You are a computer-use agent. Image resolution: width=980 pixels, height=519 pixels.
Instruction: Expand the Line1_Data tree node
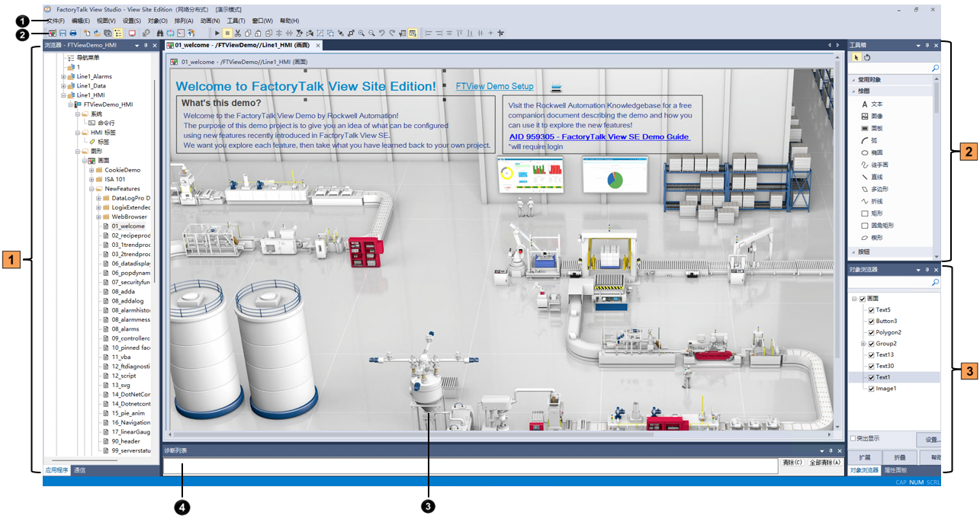click(63, 85)
